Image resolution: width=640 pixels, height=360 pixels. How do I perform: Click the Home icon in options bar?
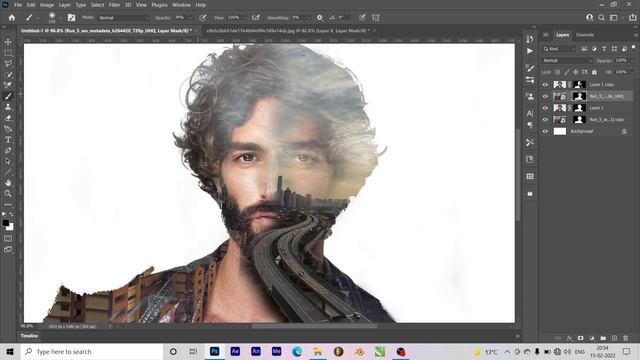[x=12, y=18]
